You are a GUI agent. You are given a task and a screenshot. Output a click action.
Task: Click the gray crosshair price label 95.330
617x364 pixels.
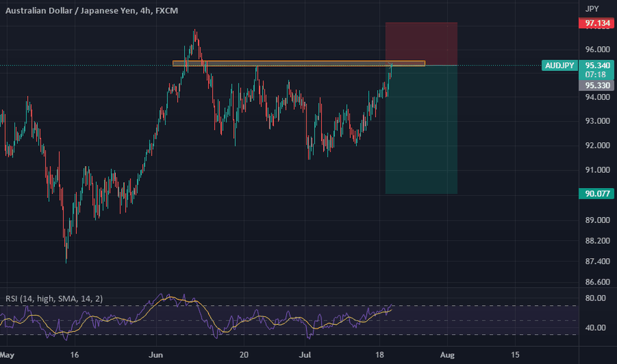[596, 85]
